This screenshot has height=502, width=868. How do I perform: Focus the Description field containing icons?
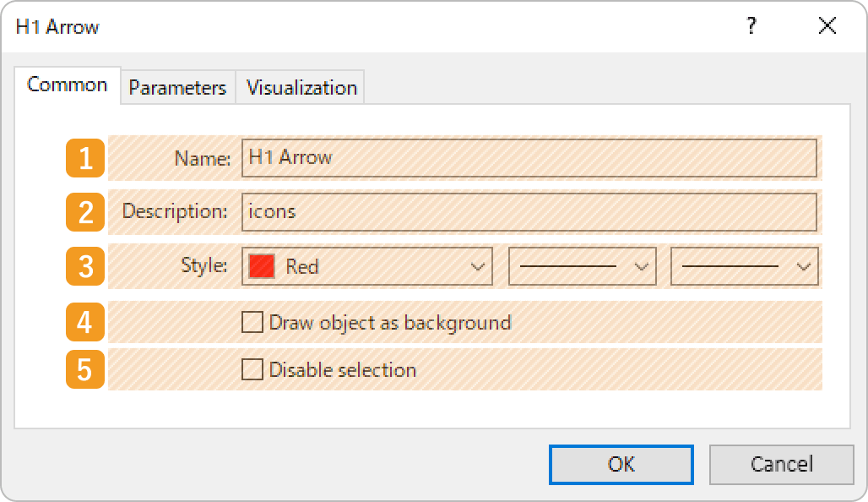(529, 212)
